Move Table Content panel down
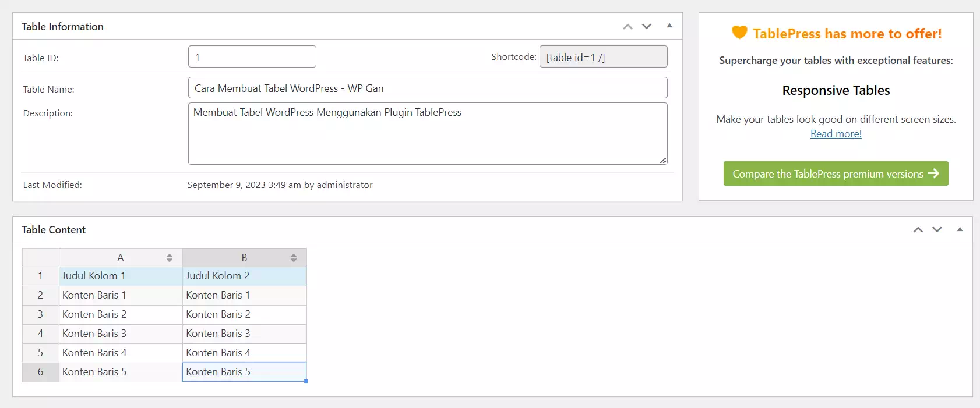This screenshot has width=980, height=408. [x=937, y=229]
